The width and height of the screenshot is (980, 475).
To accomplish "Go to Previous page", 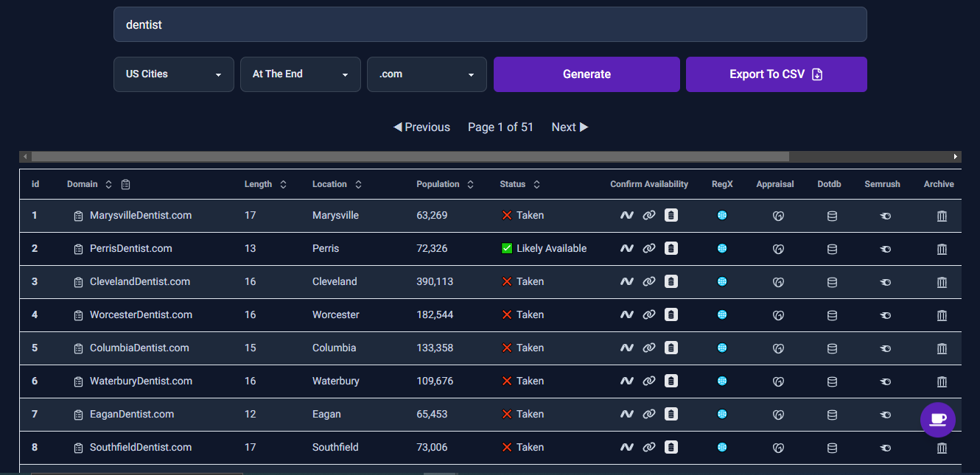I will [x=421, y=127].
